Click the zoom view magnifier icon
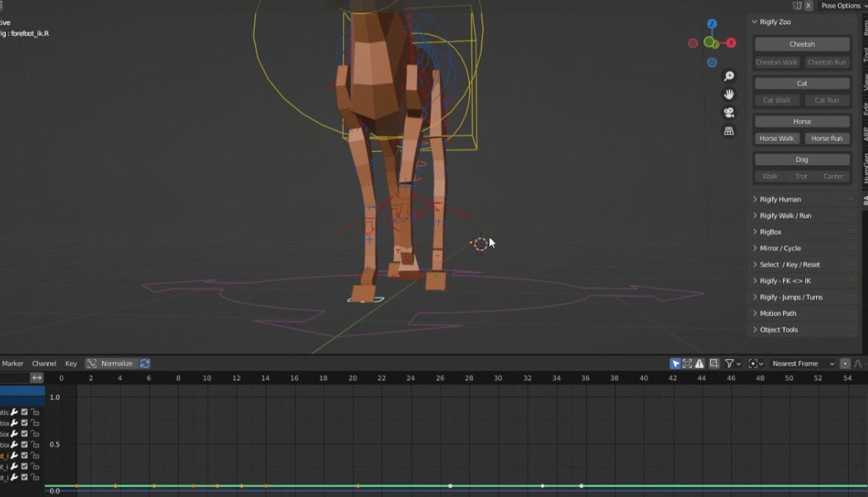Screen dimensions: 868x497 tap(729, 77)
